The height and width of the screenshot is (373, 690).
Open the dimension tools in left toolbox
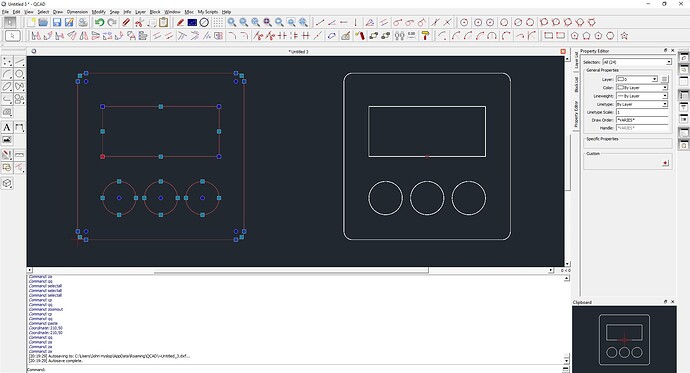tap(19, 128)
